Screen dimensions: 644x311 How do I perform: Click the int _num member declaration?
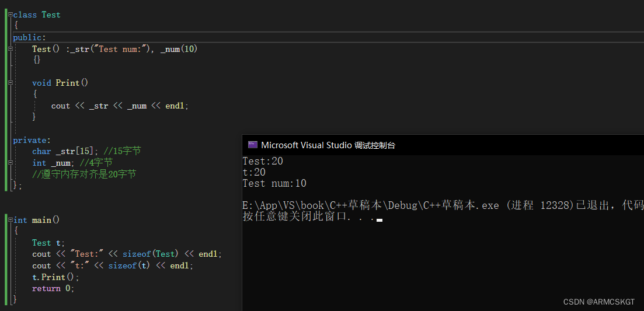pos(53,163)
